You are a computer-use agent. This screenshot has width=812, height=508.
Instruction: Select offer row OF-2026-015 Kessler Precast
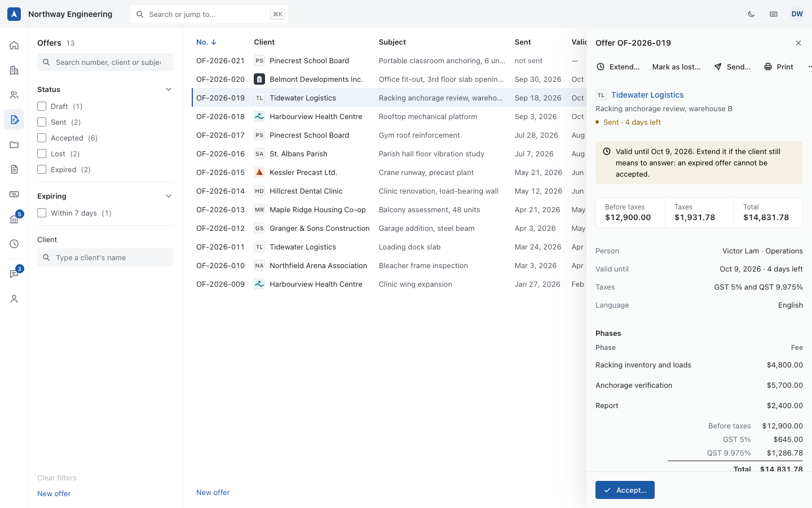[x=389, y=172]
